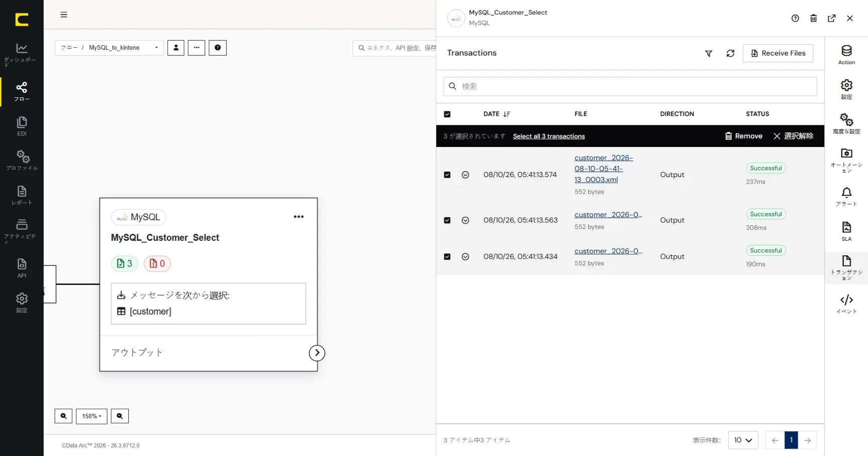
Task: Open the CData Arc logo home
Action: pyautogui.click(x=22, y=20)
